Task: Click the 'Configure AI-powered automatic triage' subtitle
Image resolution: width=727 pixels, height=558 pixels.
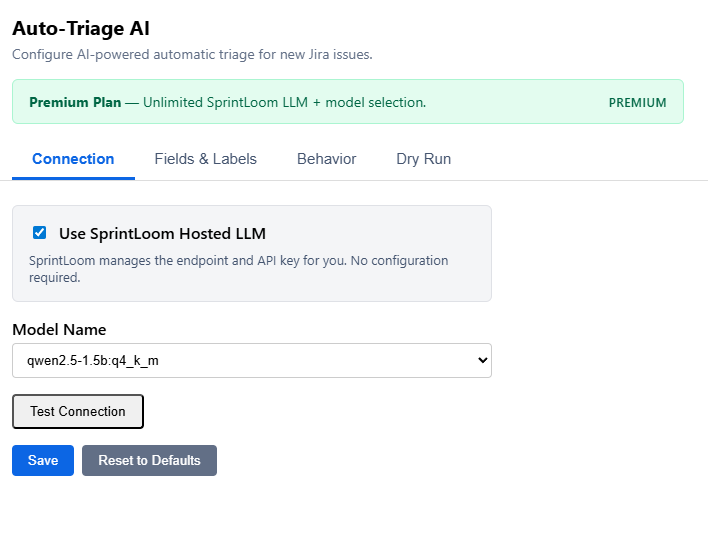Action: point(192,55)
